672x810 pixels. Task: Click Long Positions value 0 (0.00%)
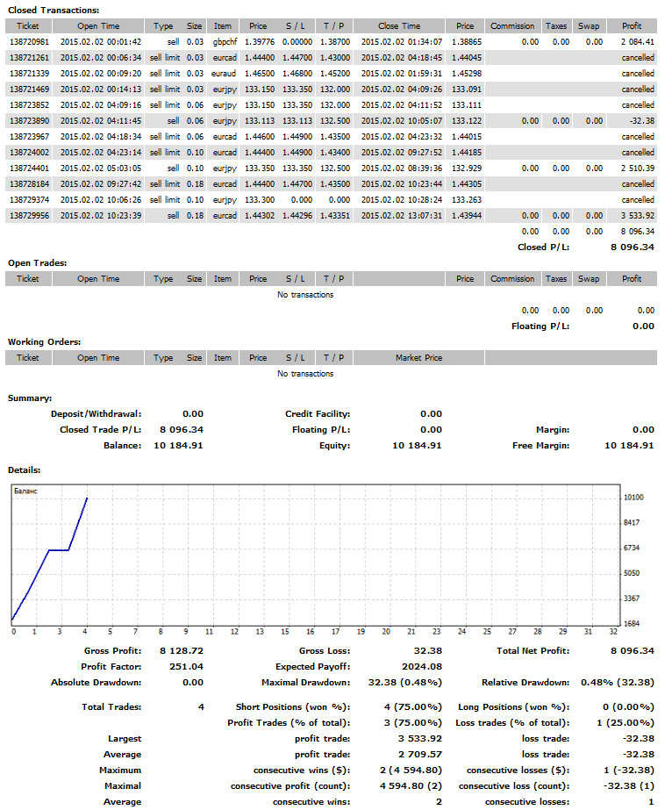(x=629, y=706)
